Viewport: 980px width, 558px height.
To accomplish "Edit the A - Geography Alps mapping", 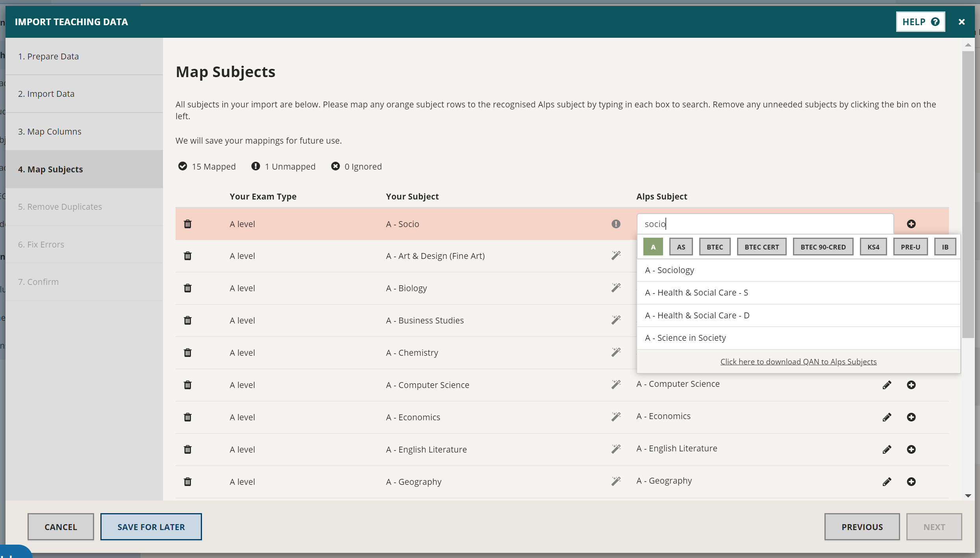I will point(887,482).
